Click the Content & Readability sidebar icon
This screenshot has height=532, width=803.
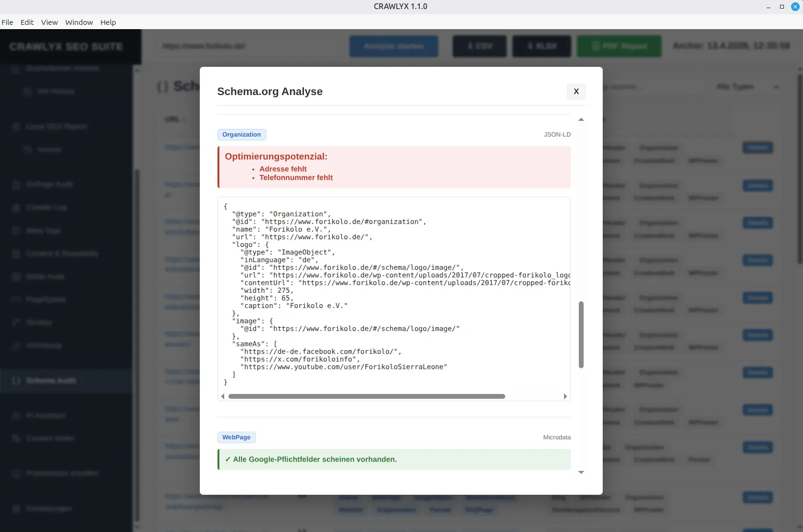pyautogui.click(x=16, y=254)
